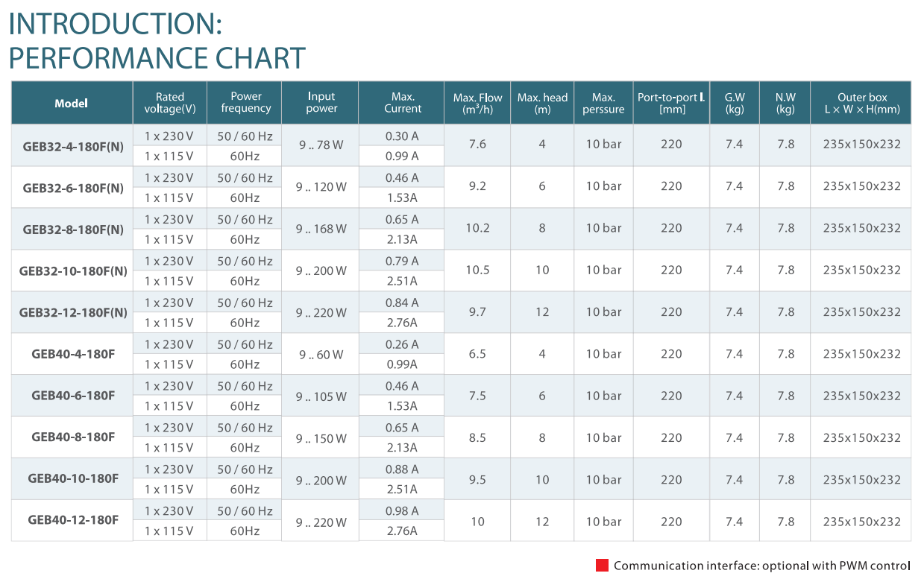Select the 0.30 A max current value

402,136
